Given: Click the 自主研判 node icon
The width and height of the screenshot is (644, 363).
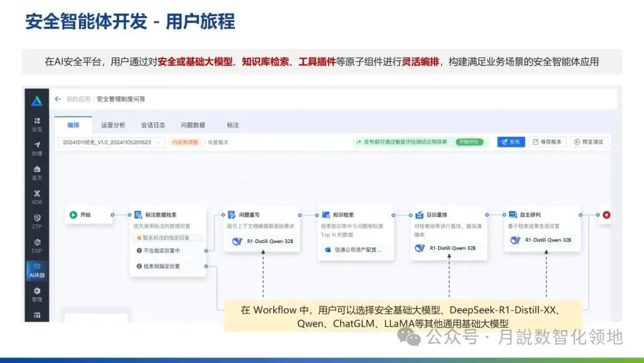Looking at the screenshot, I should [513, 214].
